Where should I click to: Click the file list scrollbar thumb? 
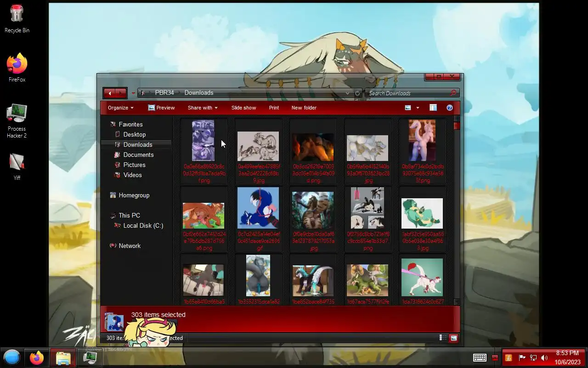point(457,126)
